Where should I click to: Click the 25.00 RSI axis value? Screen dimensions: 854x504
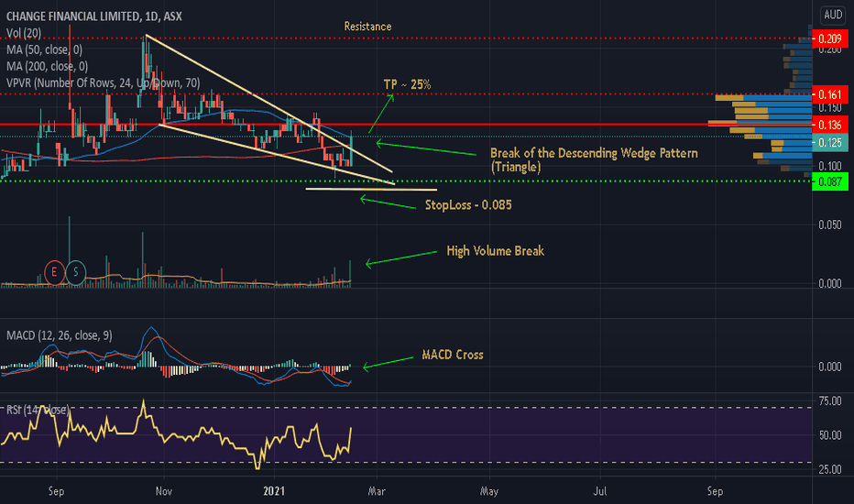coord(830,469)
